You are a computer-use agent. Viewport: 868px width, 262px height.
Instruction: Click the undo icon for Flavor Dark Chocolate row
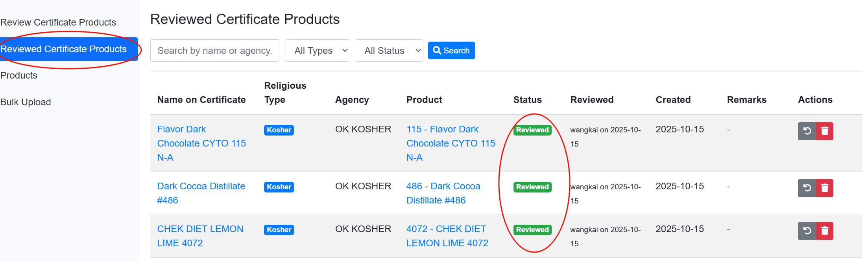pos(807,131)
